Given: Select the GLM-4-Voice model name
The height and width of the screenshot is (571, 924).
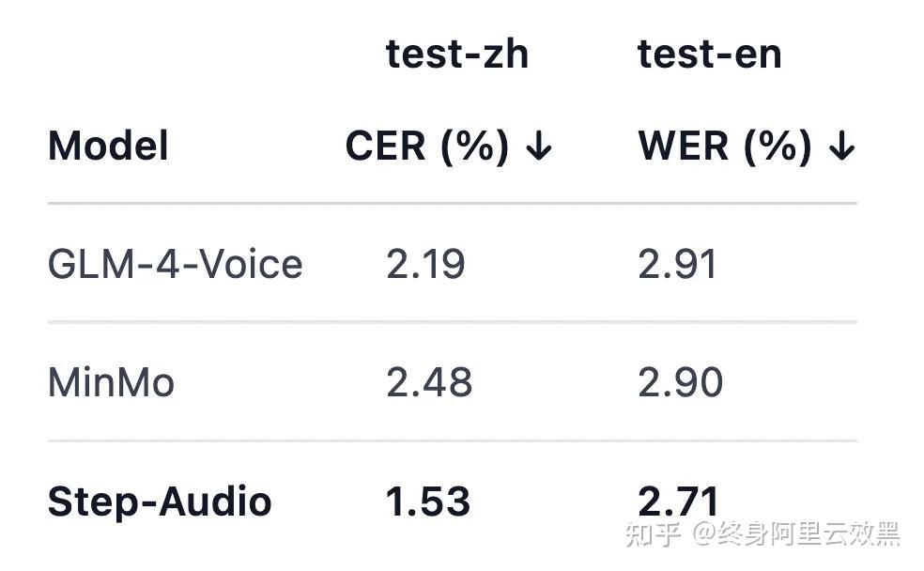Looking at the screenshot, I should pos(175,265).
